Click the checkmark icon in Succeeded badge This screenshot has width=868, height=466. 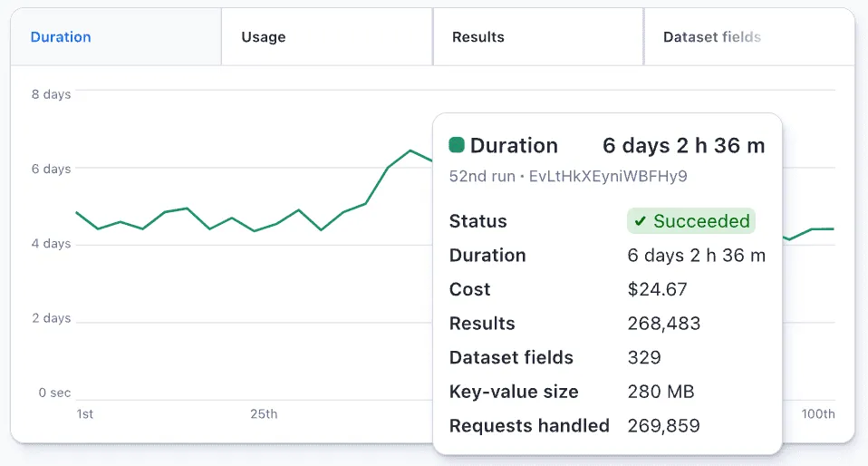click(x=640, y=221)
